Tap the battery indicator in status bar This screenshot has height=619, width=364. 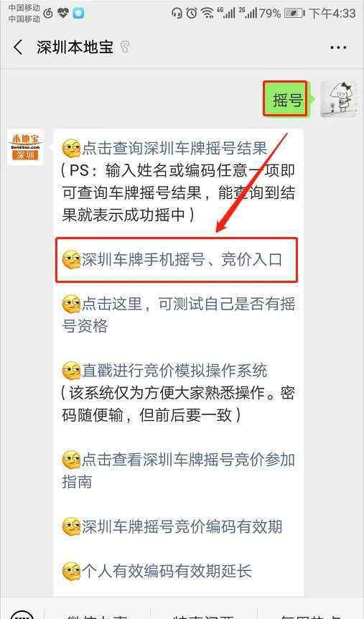tap(294, 14)
